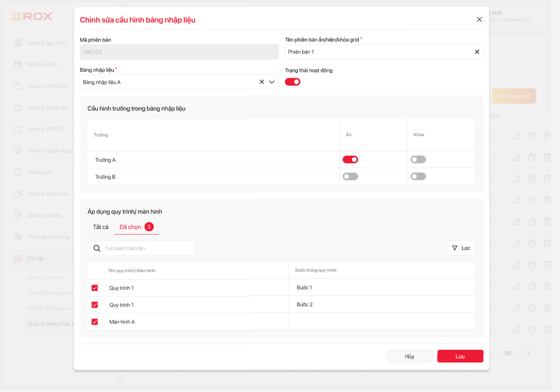Screen dimensions: 560x392
Task: Clear the Bảng nhập liệu selection
Action: pyautogui.click(x=261, y=82)
